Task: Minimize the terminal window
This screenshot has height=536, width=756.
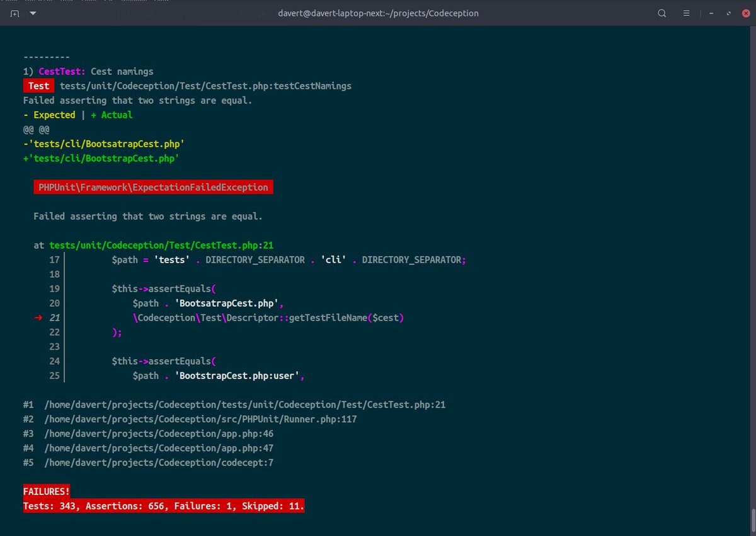Action: point(711,13)
